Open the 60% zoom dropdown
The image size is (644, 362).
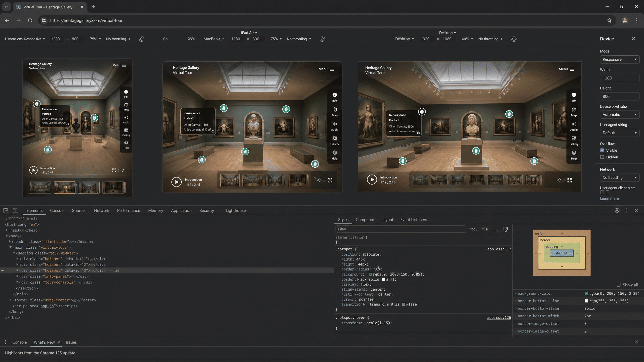(467, 39)
